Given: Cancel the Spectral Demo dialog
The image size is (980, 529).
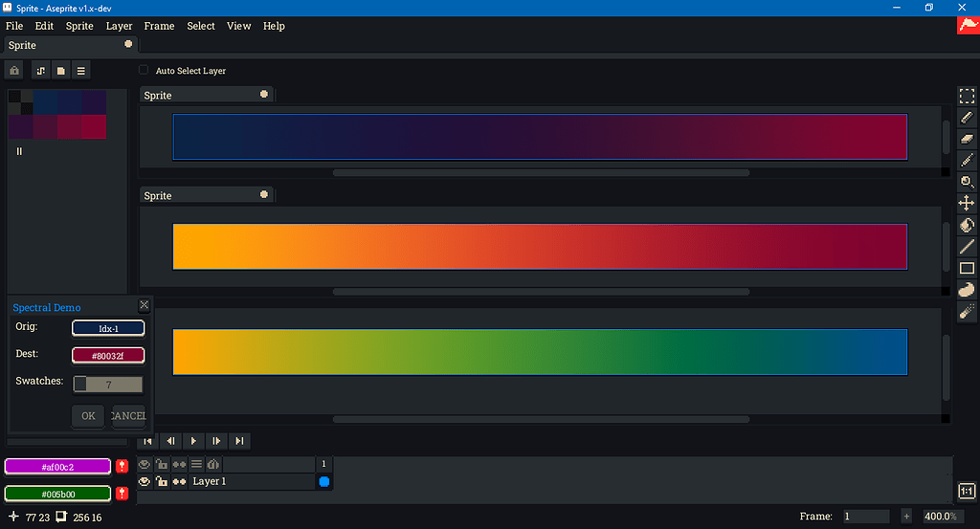Looking at the screenshot, I should [128, 416].
